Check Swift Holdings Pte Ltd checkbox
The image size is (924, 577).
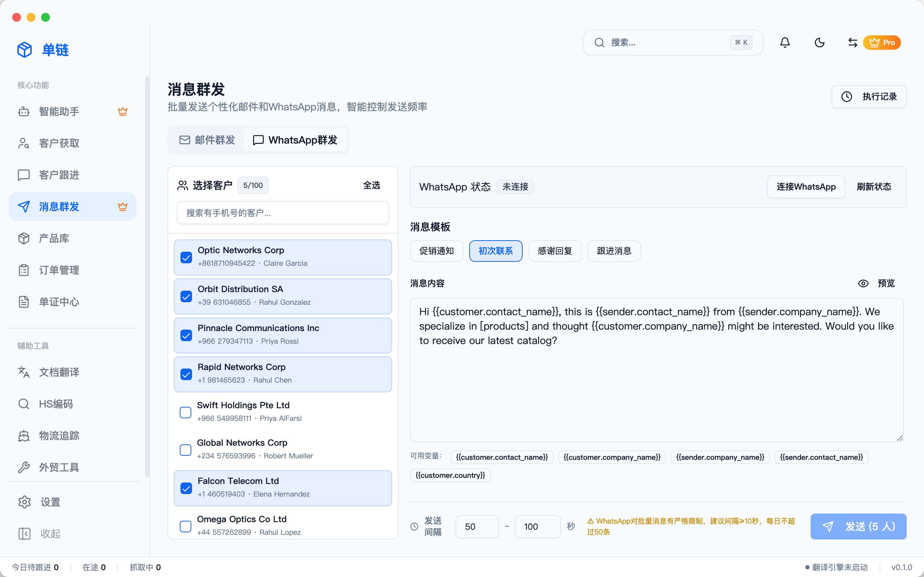pos(186,412)
